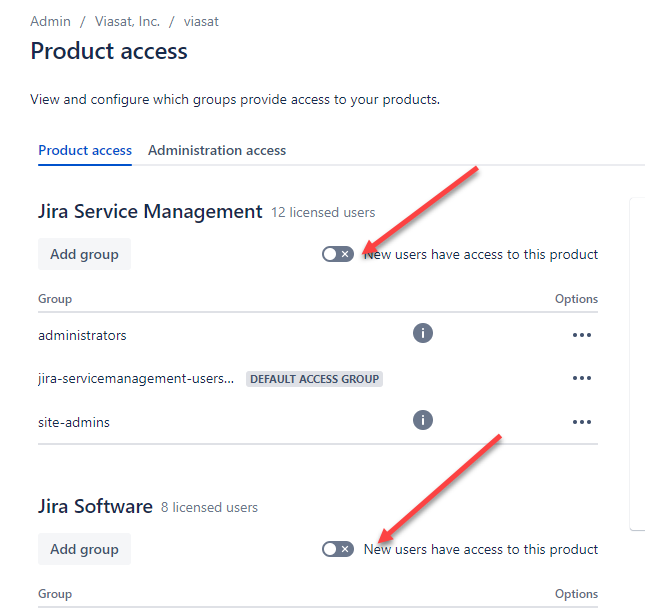Click the DEFAULT ACCESS GROUP badge
645x613 pixels.
point(314,379)
